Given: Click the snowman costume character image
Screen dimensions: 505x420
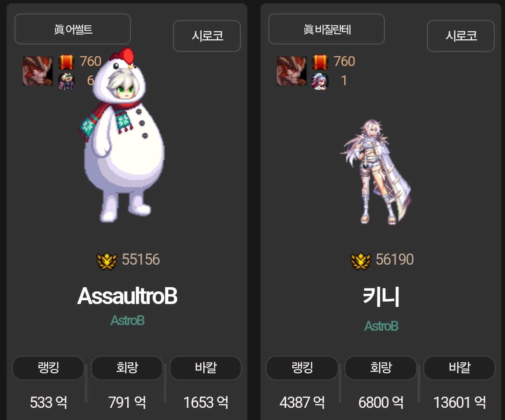Looking at the screenshot, I should [123, 135].
